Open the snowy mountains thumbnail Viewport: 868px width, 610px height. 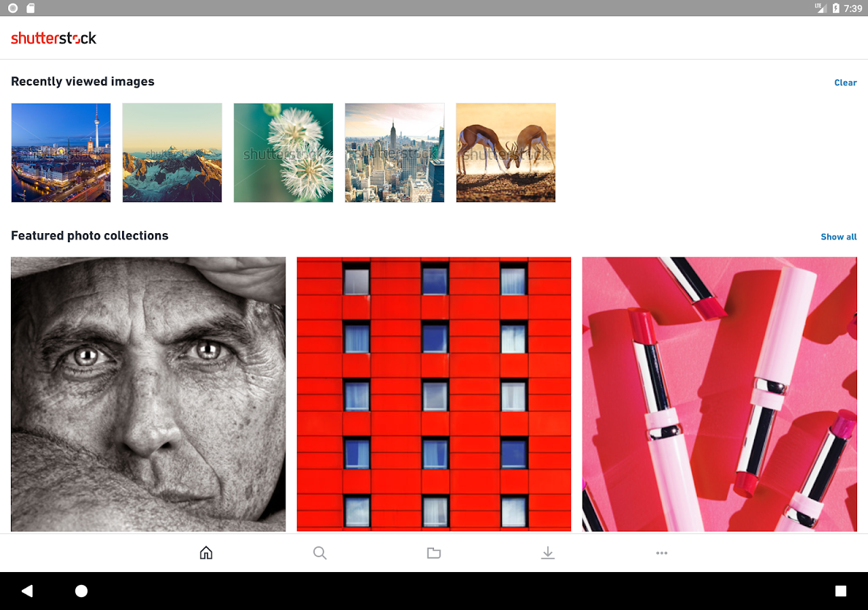pyautogui.click(x=172, y=152)
